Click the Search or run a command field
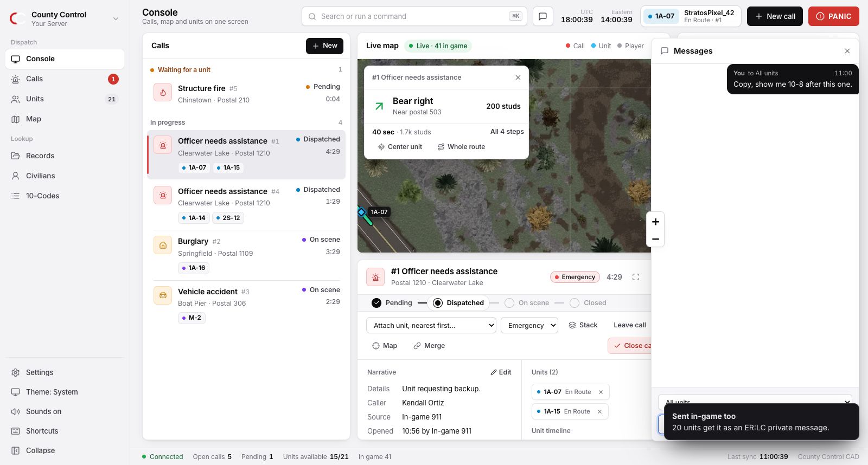868x465 pixels. tap(413, 16)
